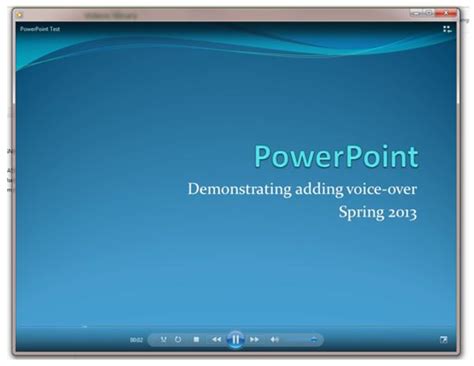This screenshot has height=366, width=474.
Task: Click the elapsed time 00:02 display
Action: coord(136,340)
